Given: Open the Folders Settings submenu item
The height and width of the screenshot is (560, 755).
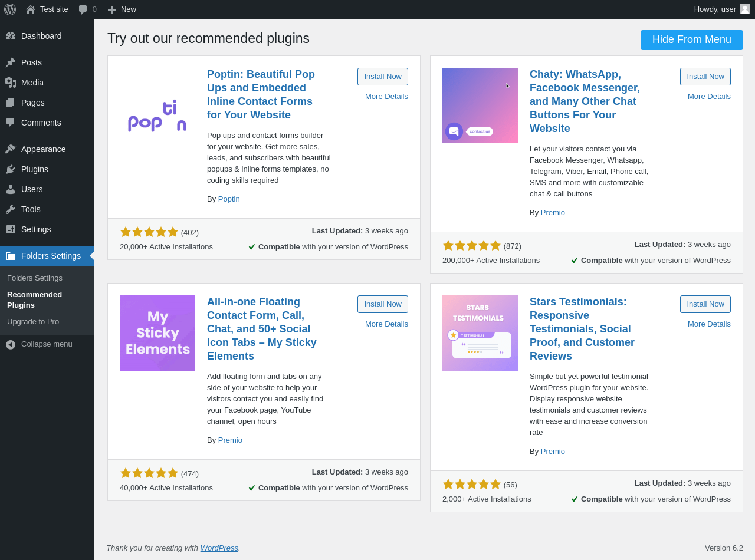Looking at the screenshot, I should pos(35,278).
